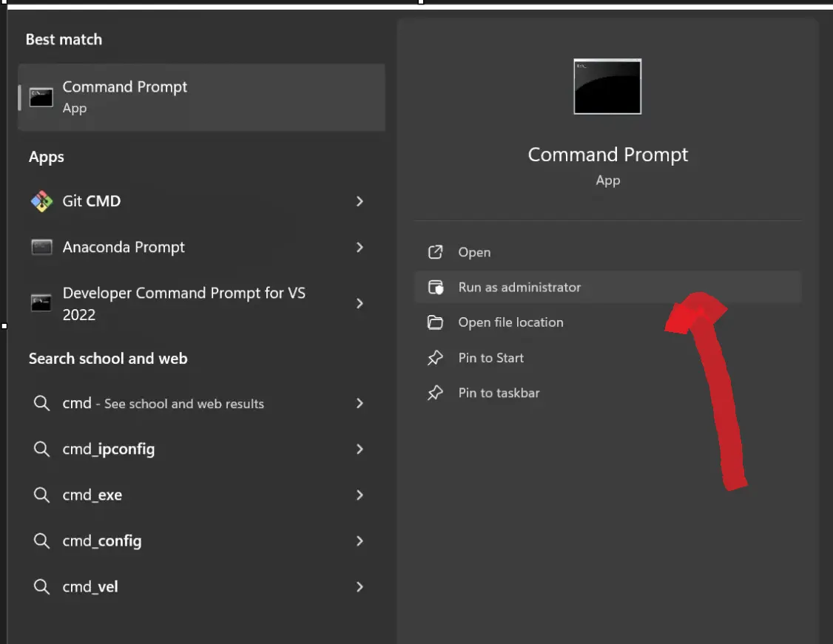Expand the cmd_exe suggestion chevron

(360, 495)
